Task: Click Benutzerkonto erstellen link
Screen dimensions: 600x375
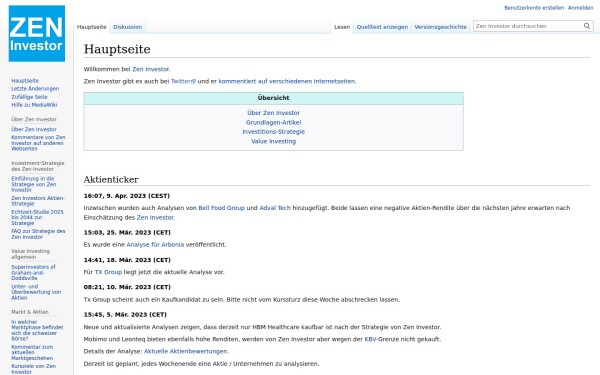Action: coord(534,8)
